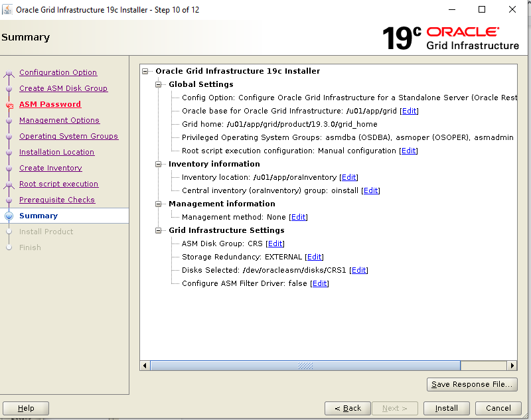Go back with the Back button
Image resolution: width=531 pixels, height=420 pixels.
coord(348,408)
